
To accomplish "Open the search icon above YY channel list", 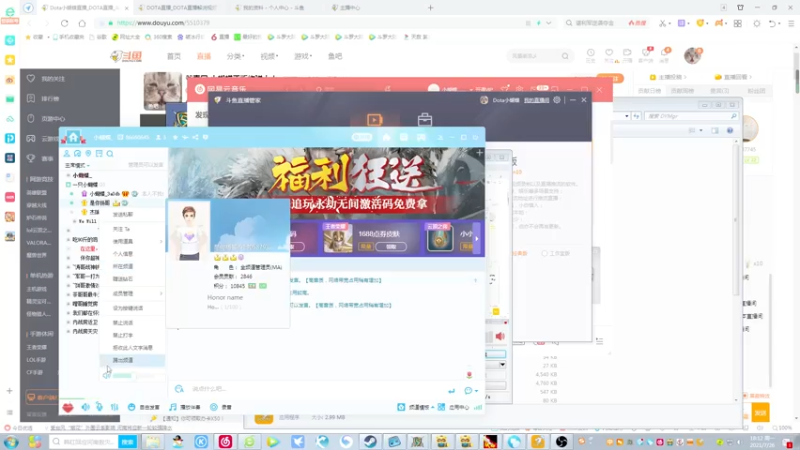I will click(110, 154).
